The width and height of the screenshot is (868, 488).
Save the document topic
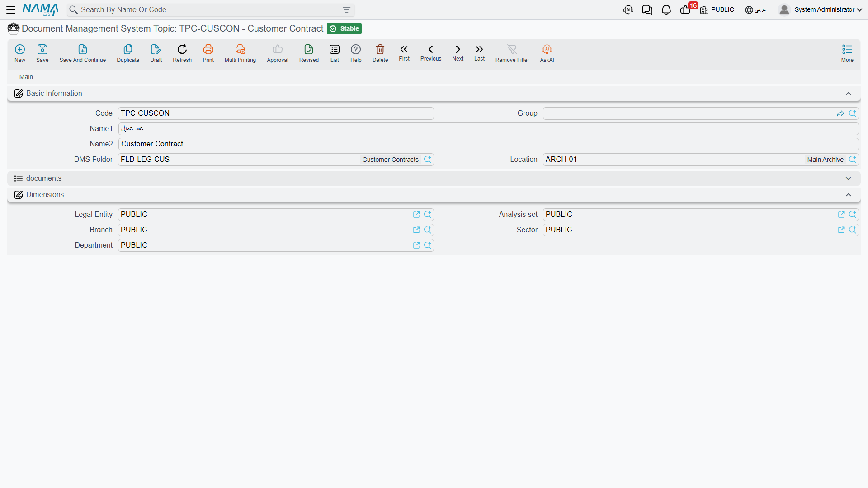click(42, 53)
